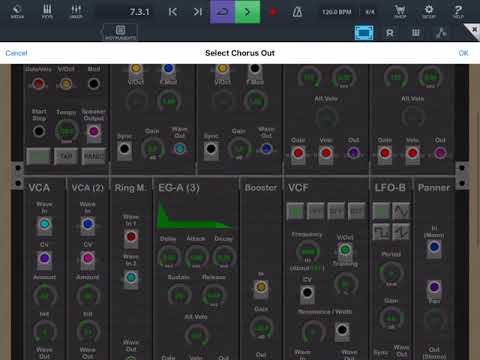480x360 pixels.
Task: Open the routing nodes icon
Action: (441, 33)
